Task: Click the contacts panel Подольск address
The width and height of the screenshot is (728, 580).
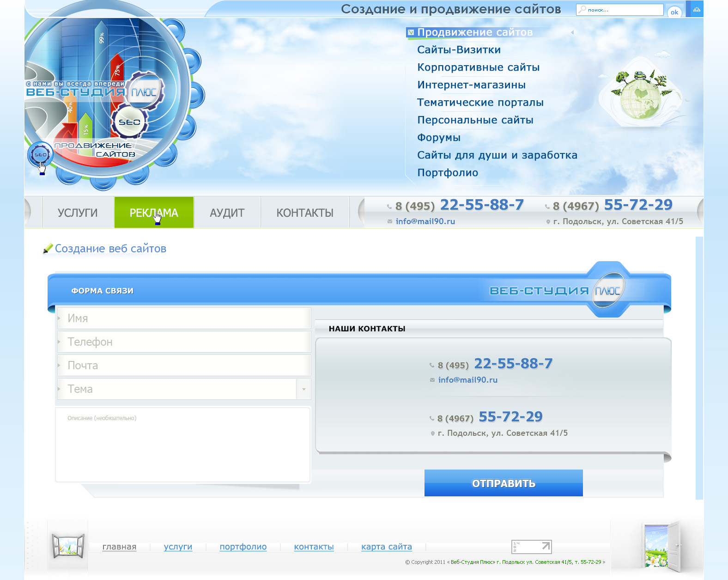Action: coord(503,433)
